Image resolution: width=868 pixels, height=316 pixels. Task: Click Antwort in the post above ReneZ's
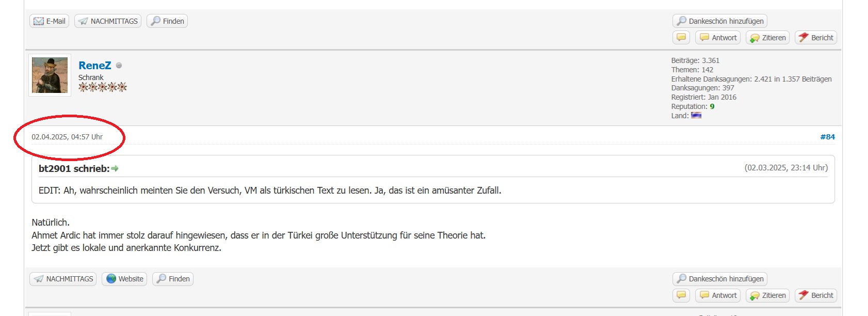point(718,38)
